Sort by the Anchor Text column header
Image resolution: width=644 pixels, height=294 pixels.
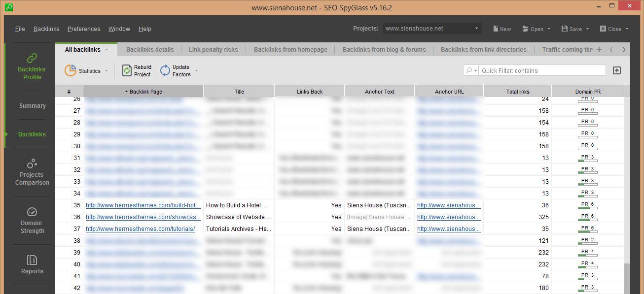(x=380, y=92)
